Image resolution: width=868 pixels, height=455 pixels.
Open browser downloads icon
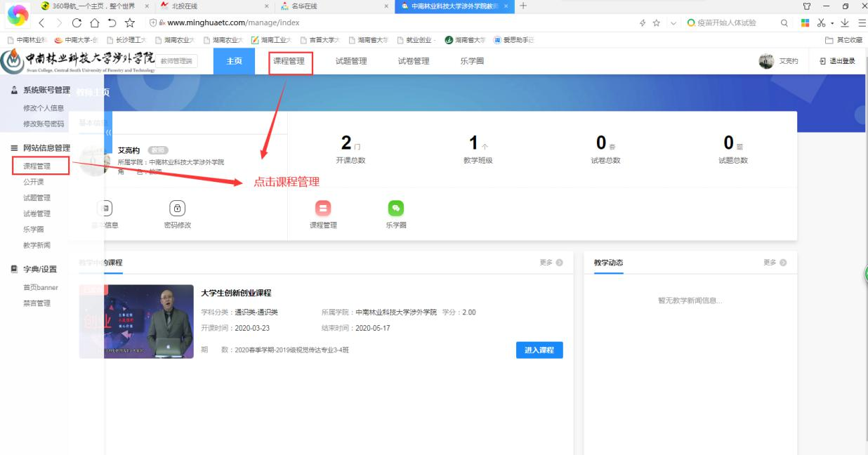(x=845, y=22)
